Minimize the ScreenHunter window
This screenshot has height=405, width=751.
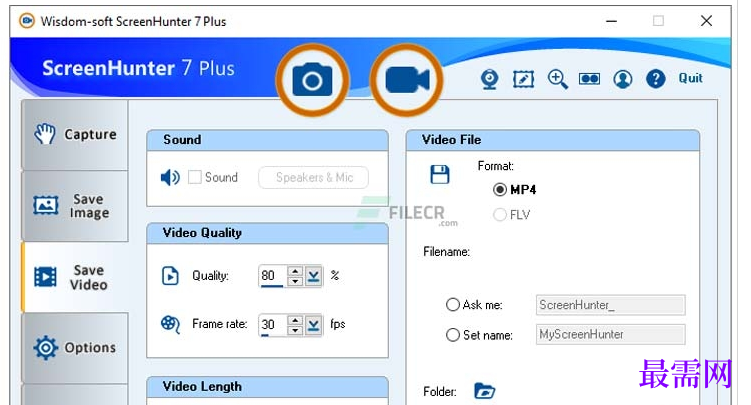[x=611, y=21]
